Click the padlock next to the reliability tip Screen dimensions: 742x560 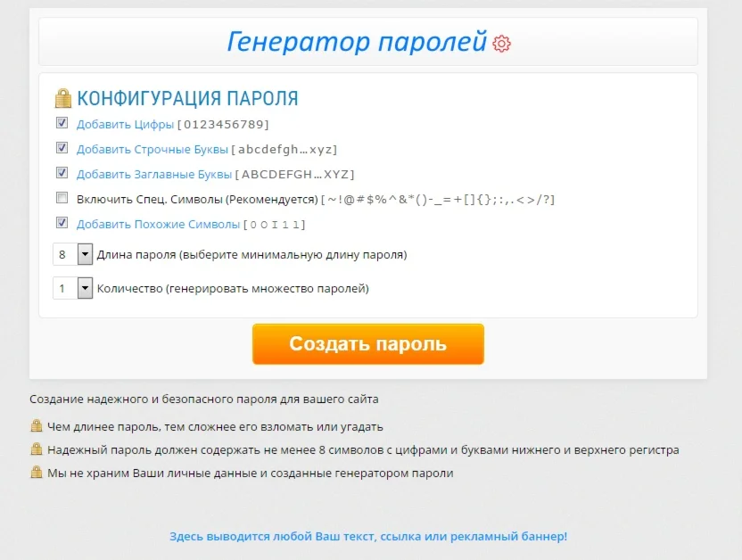click(x=36, y=448)
